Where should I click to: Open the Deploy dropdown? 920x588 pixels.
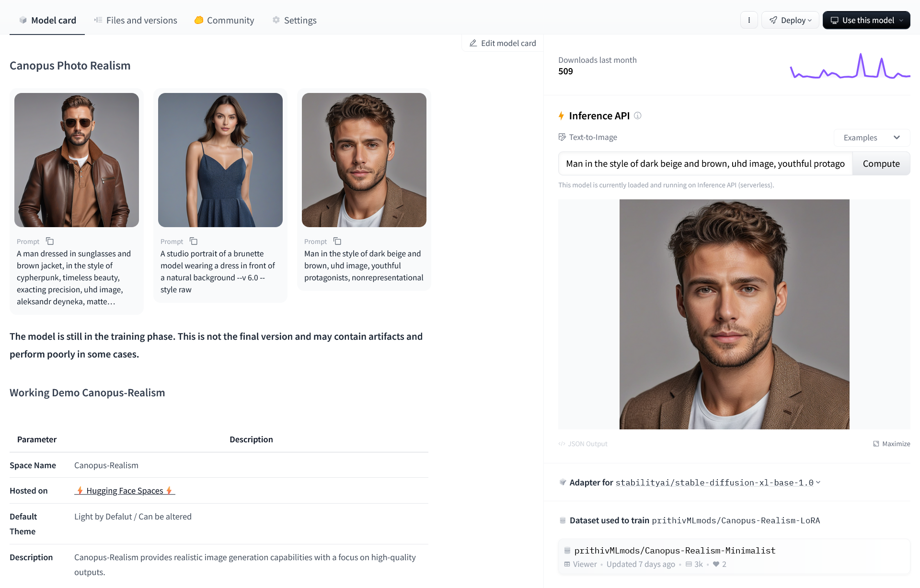790,20
